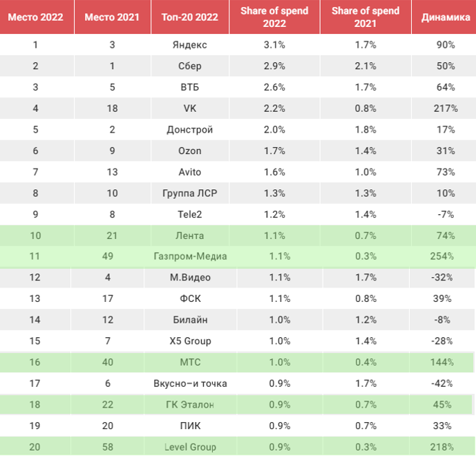Click the Место 2022 column header
Viewport: 476px width, 456px height.
[35, 17]
